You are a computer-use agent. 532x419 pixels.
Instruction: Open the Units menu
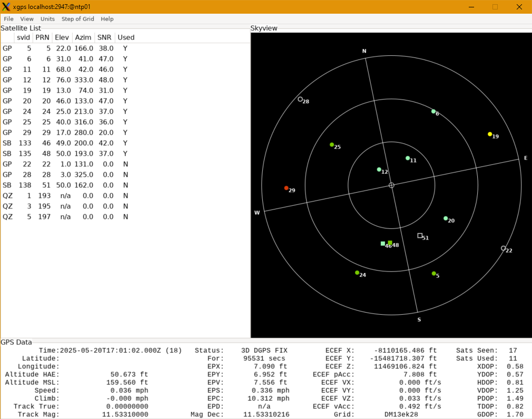pyautogui.click(x=47, y=19)
